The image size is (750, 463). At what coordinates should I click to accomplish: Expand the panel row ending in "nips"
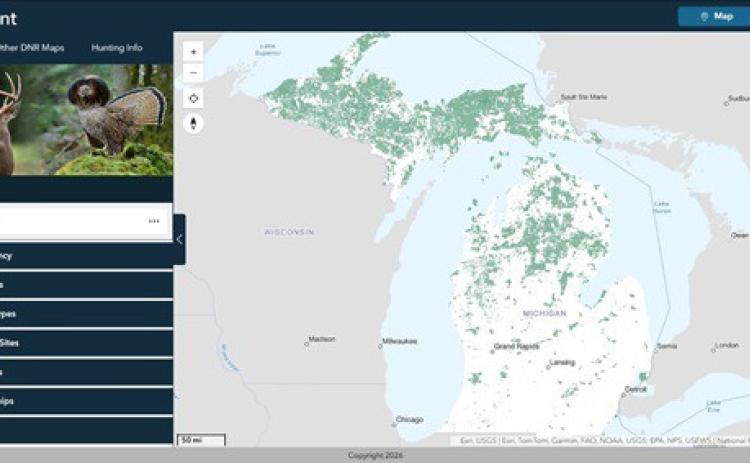[x=86, y=401]
